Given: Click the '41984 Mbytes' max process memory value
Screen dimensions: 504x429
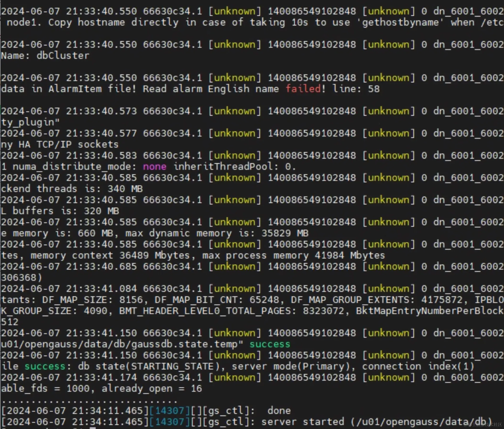Looking at the screenshot, I should pos(350,255).
